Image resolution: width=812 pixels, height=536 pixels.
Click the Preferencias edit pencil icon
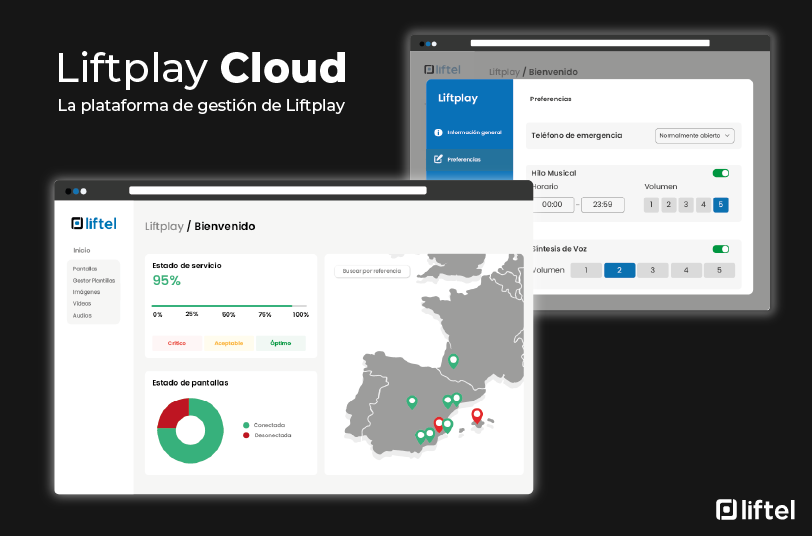click(438, 159)
